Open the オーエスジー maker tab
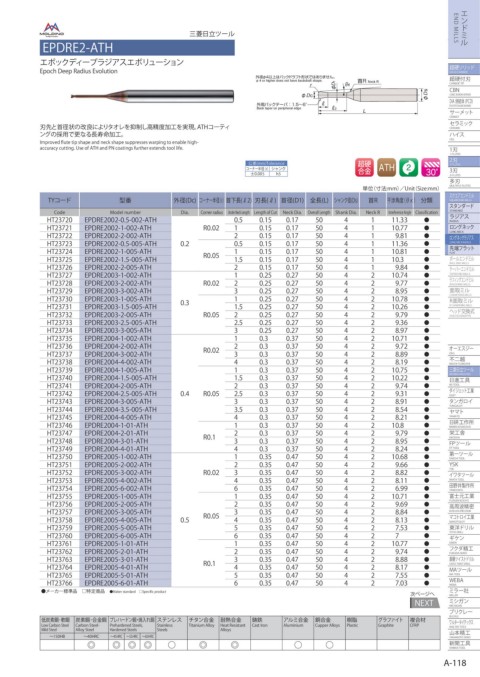 point(464,350)
